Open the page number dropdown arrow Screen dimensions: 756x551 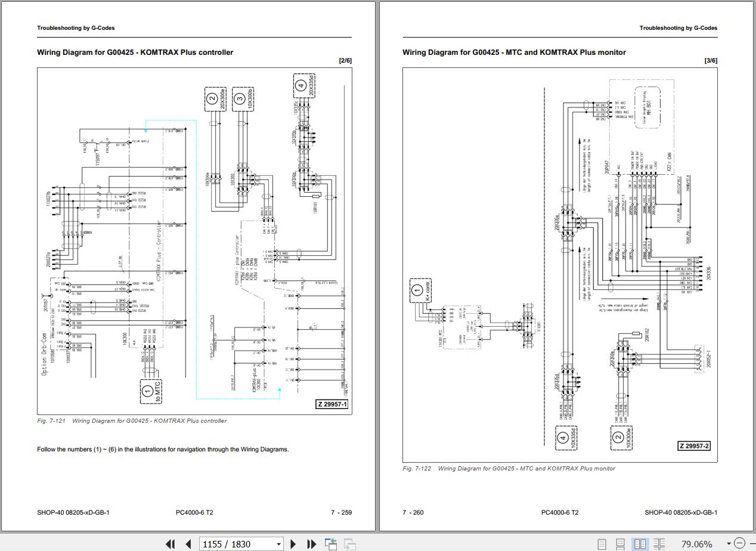click(x=278, y=544)
